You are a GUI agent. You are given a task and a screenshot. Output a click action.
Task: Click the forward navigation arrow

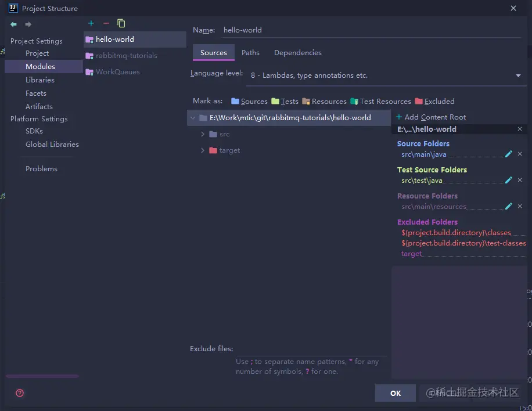[28, 24]
